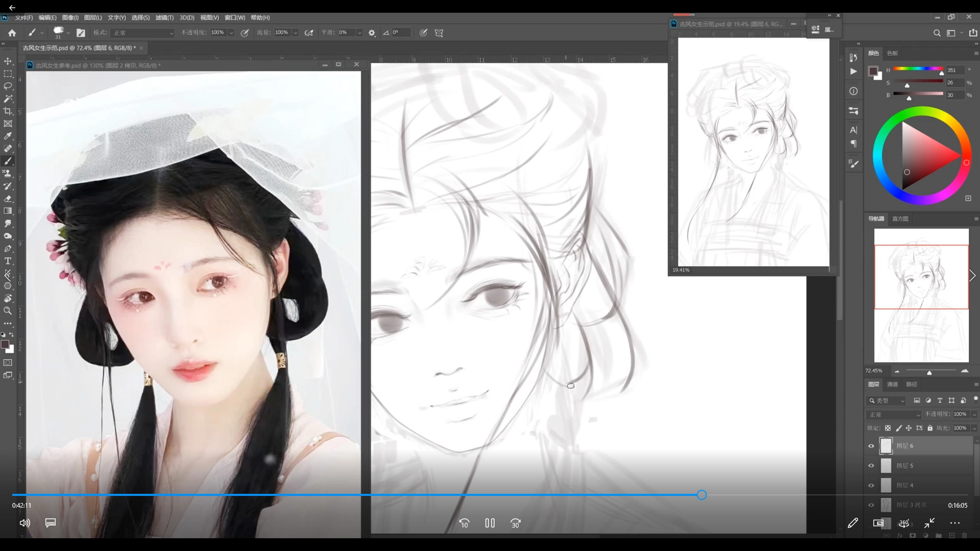Open the 滤镜(T) menu
Screen dimensions: 980x551
point(164,17)
